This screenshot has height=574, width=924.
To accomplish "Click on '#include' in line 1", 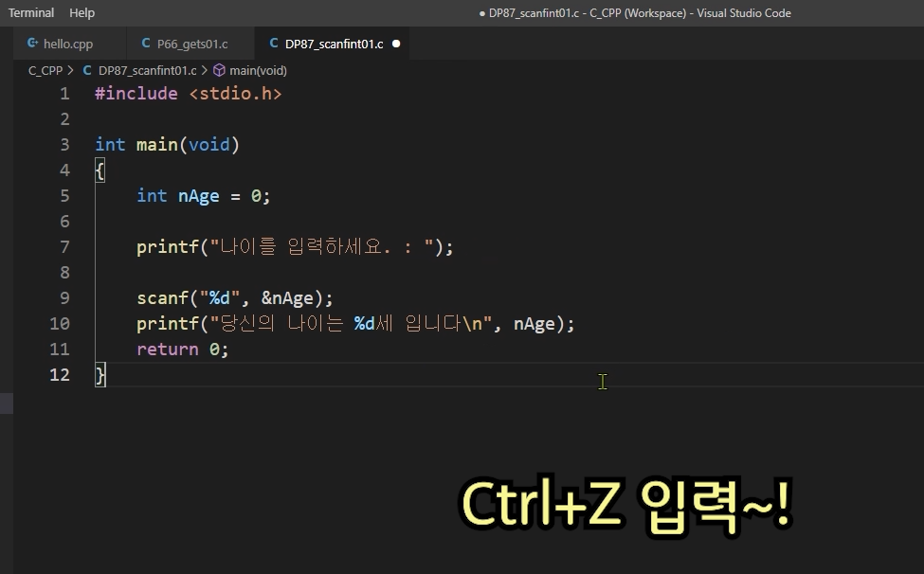I will tap(136, 94).
